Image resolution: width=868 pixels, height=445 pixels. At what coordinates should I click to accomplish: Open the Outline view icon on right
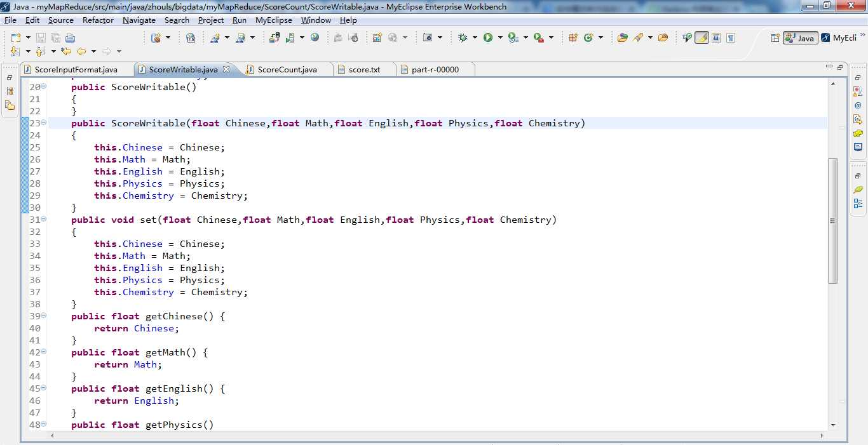(858, 203)
